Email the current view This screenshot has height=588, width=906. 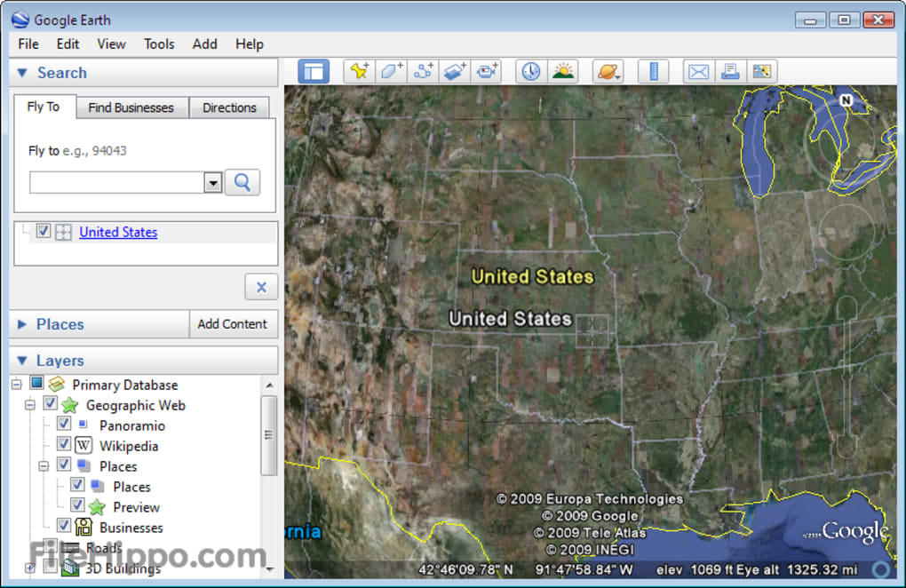coord(698,72)
